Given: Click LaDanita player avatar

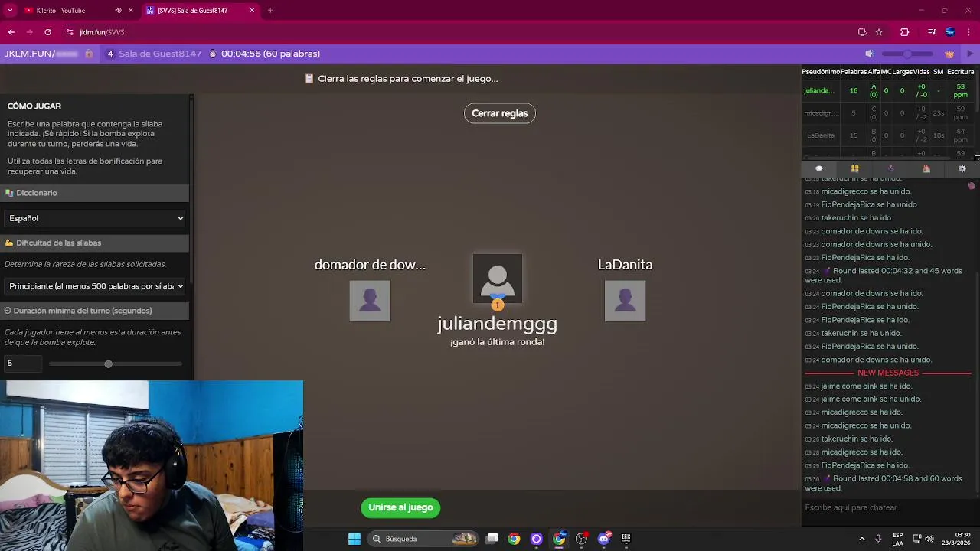Looking at the screenshot, I should click(x=625, y=301).
